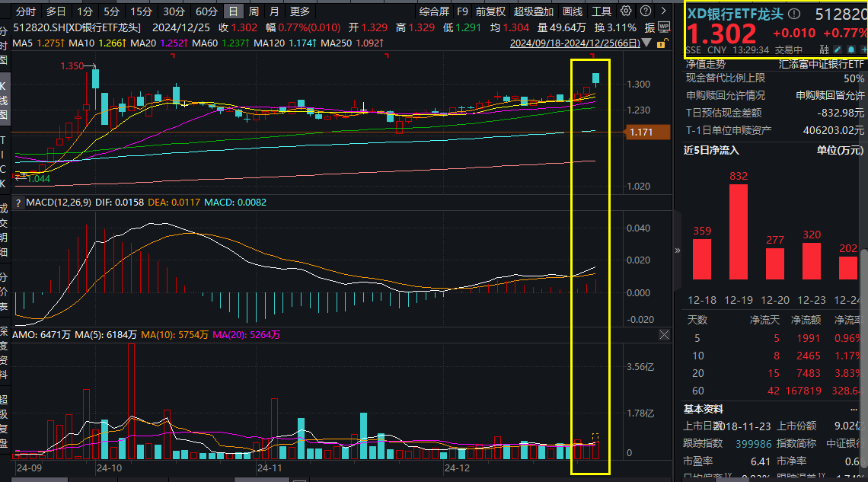Image resolution: width=868 pixels, height=482 pixels.
Task: Click the info icon beside XD银行ETF龙头
Action: (x=794, y=14)
